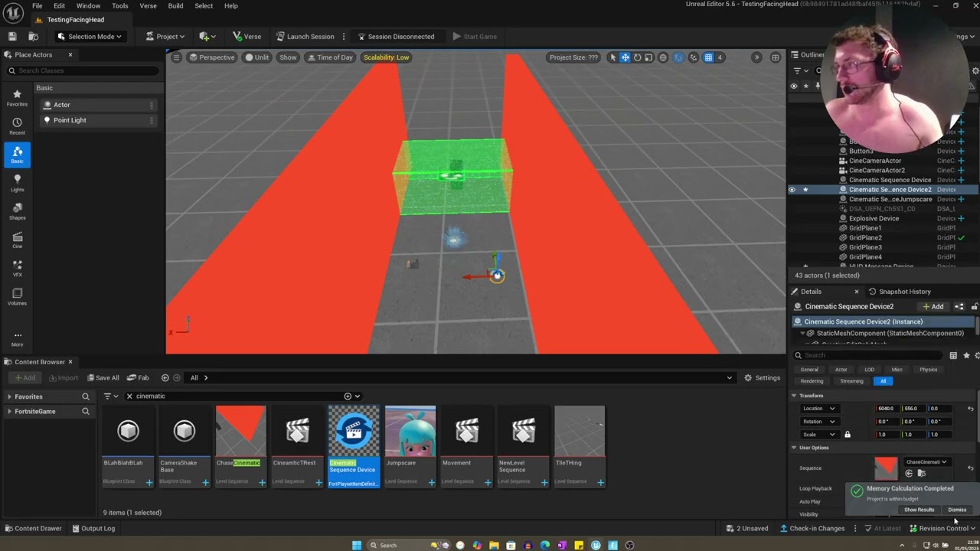Click Launch Session

pyautogui.click(x=305, y=36)
